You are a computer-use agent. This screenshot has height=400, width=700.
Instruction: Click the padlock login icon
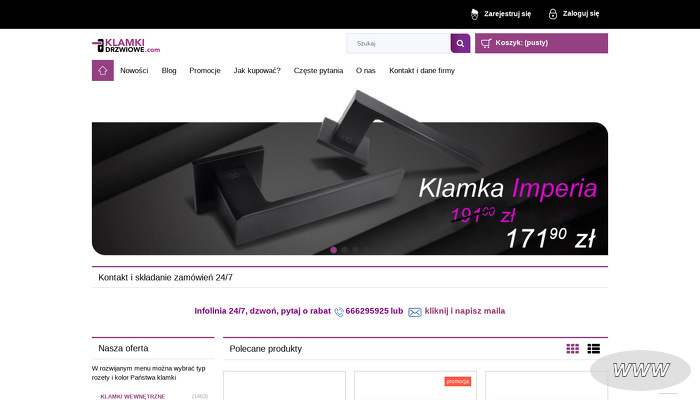[x=553, y=14]
